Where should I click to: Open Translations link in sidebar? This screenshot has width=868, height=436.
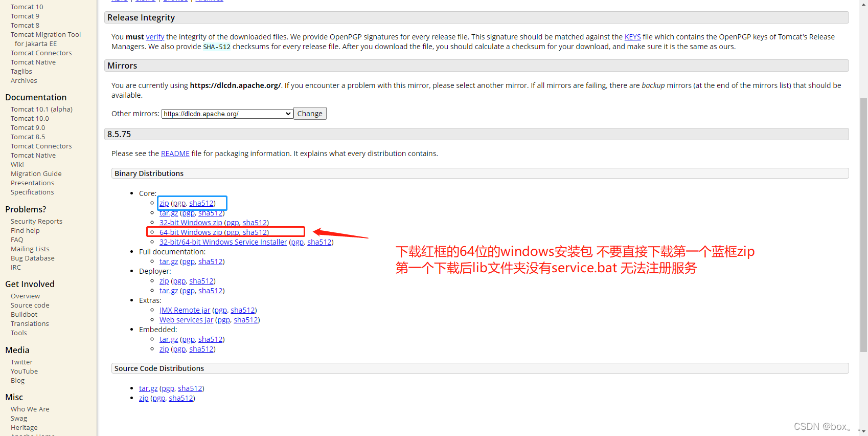tap(30, 324)
